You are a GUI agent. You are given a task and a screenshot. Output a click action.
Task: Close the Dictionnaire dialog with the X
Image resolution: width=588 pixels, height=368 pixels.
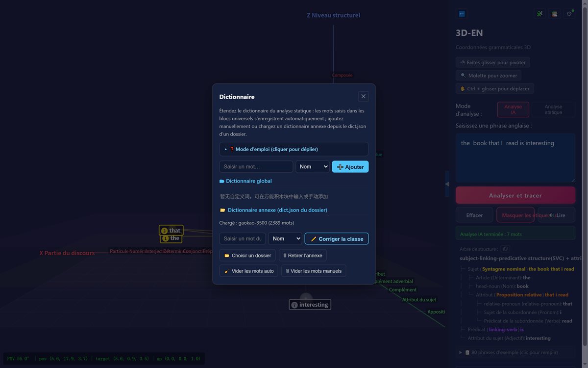coord(363,96)
